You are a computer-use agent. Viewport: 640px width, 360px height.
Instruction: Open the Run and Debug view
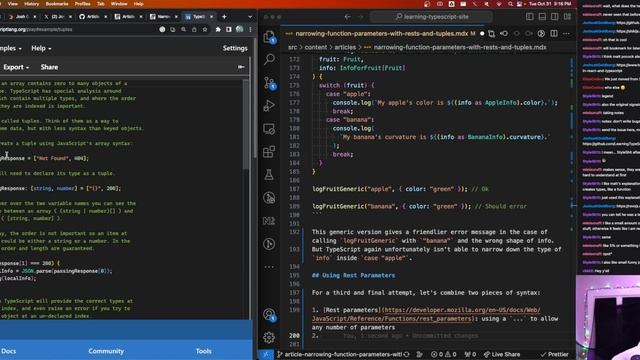click(269, 106)
